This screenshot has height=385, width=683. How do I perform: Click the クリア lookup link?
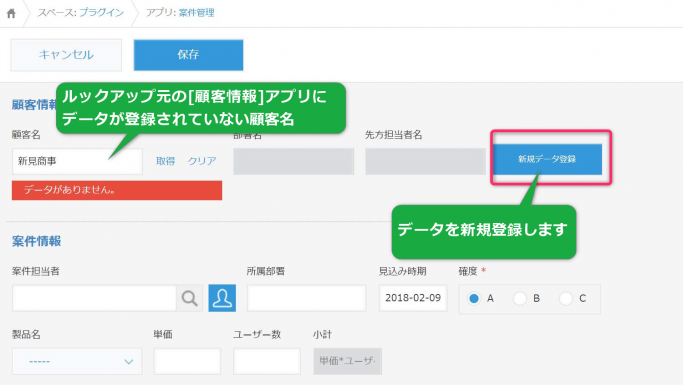[x=202, y=161]
